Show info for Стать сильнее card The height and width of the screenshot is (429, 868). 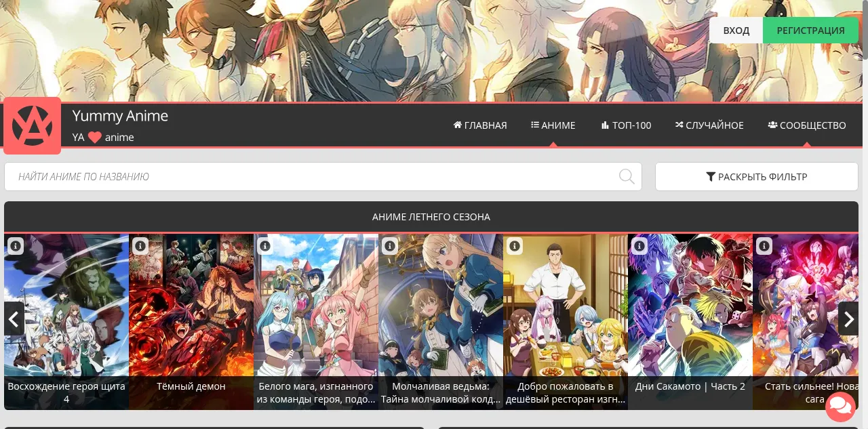[x=764, y=246]
